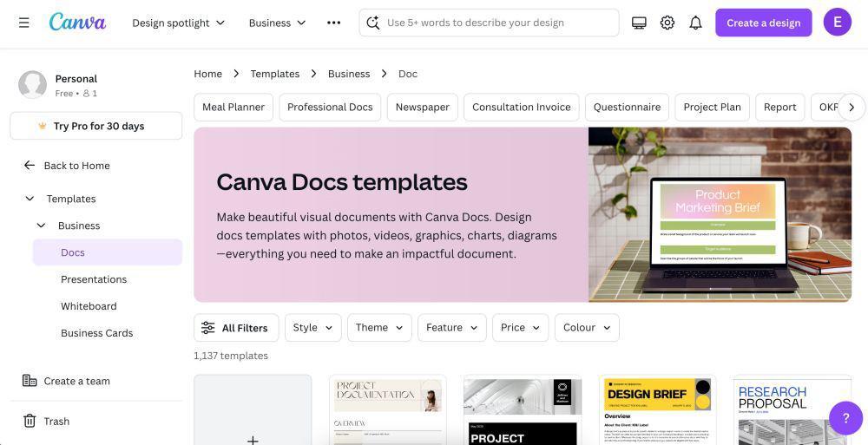
Task: Open the Style filter dropdown
Action: pyautogui.click(x=312, y=328)
